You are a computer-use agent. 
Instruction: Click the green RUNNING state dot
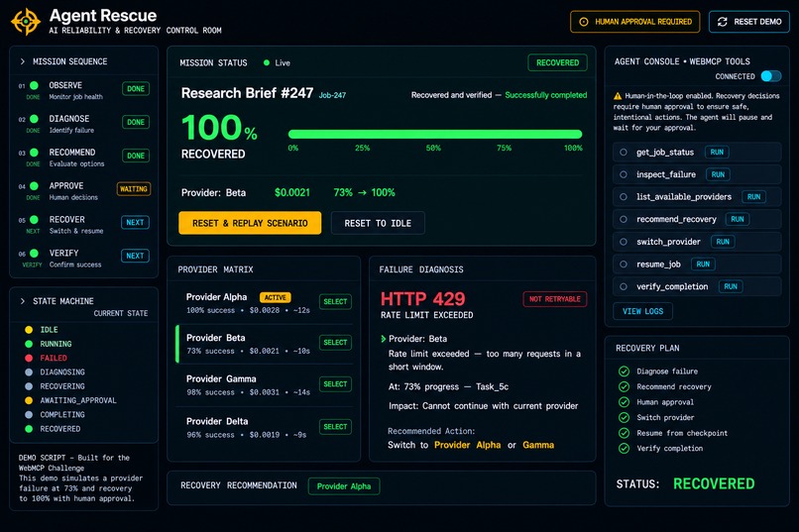point(29,344)
